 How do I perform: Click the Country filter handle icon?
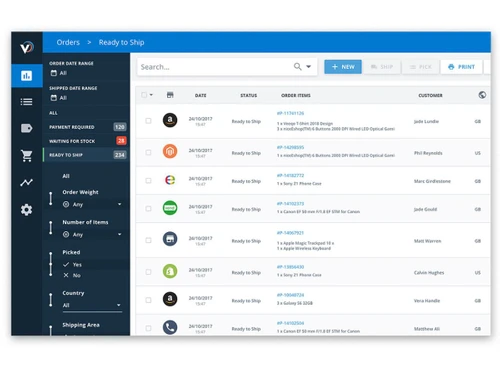click(51, 300)
